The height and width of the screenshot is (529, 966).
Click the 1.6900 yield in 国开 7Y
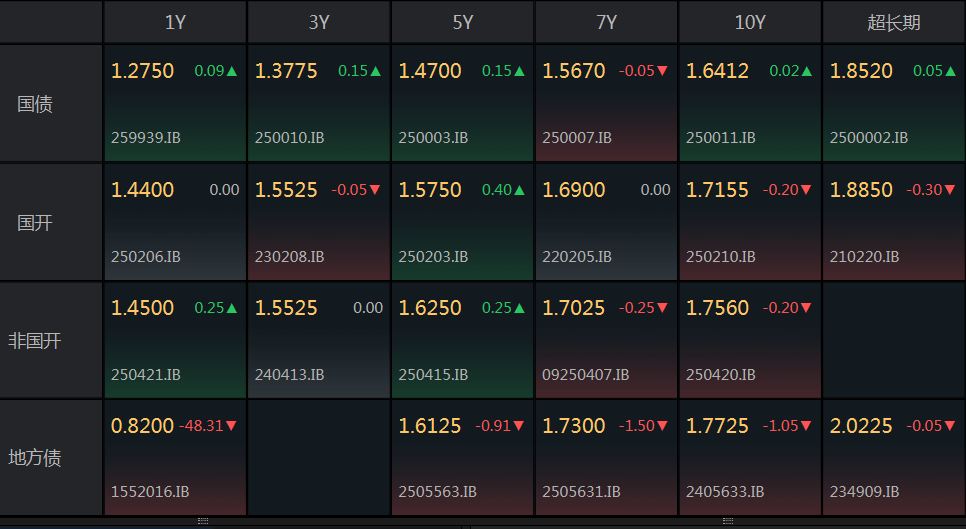574,190
